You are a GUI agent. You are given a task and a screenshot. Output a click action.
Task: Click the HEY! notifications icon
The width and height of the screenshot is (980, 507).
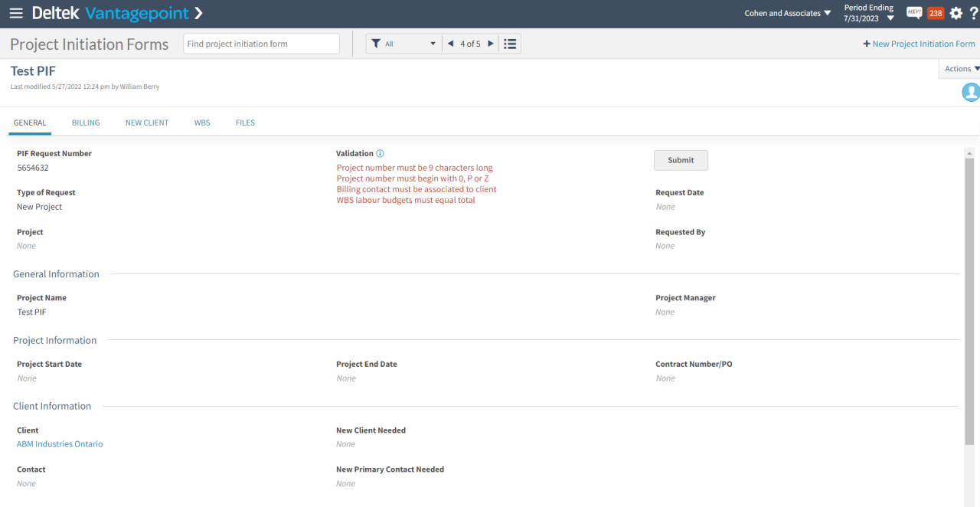(914, 12)
